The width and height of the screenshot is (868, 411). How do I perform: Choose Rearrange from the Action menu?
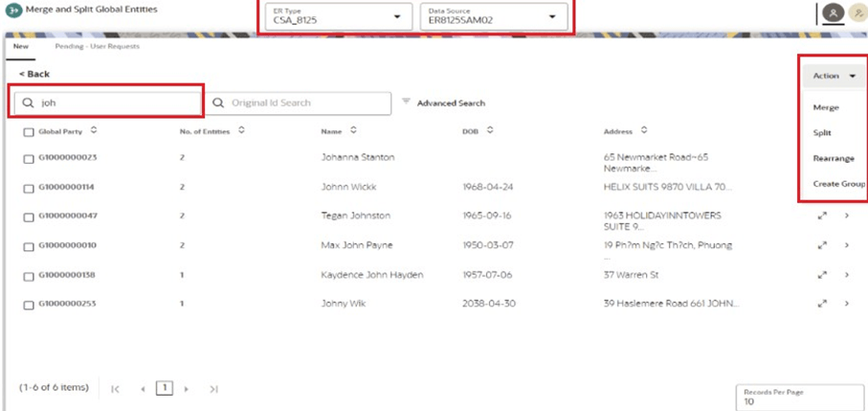(834, 158)
